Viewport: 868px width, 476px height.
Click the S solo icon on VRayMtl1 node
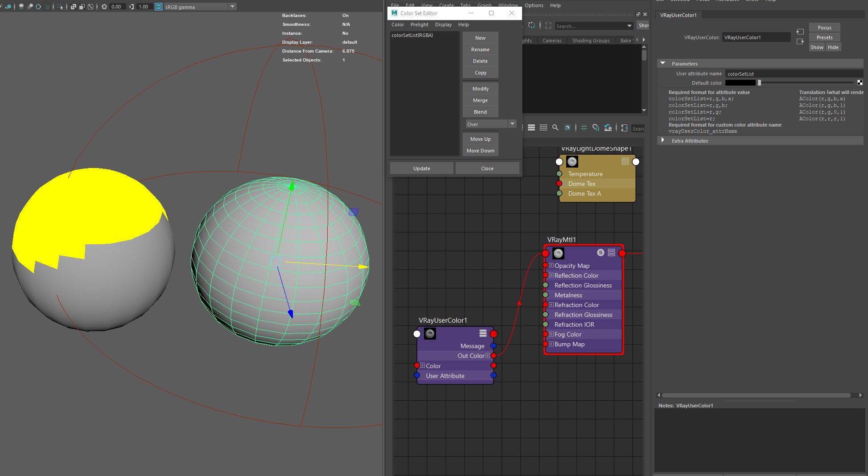(601, 253)
